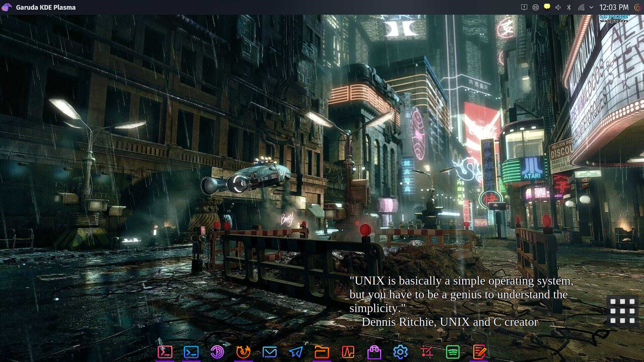Launch the FireDragon browser from dock
644x362 pixels.
coord(244,352)
